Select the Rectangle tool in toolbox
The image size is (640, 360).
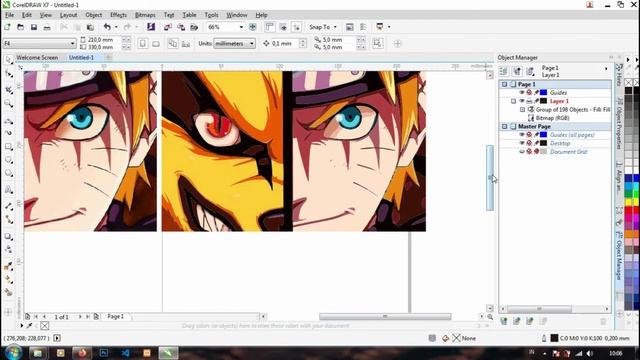9,147
